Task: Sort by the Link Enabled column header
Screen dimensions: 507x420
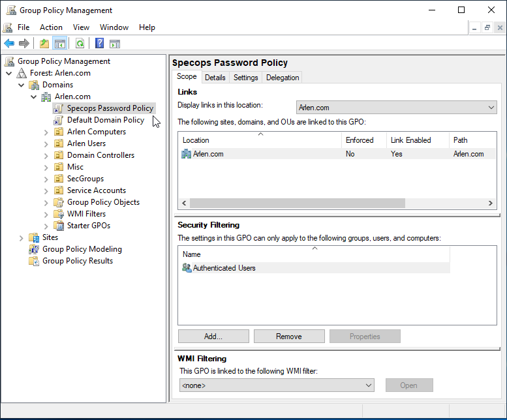Action: (418, 140)
